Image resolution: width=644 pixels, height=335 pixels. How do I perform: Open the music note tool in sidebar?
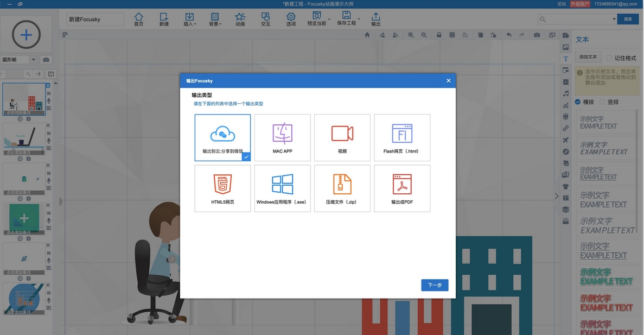point(565,94)
